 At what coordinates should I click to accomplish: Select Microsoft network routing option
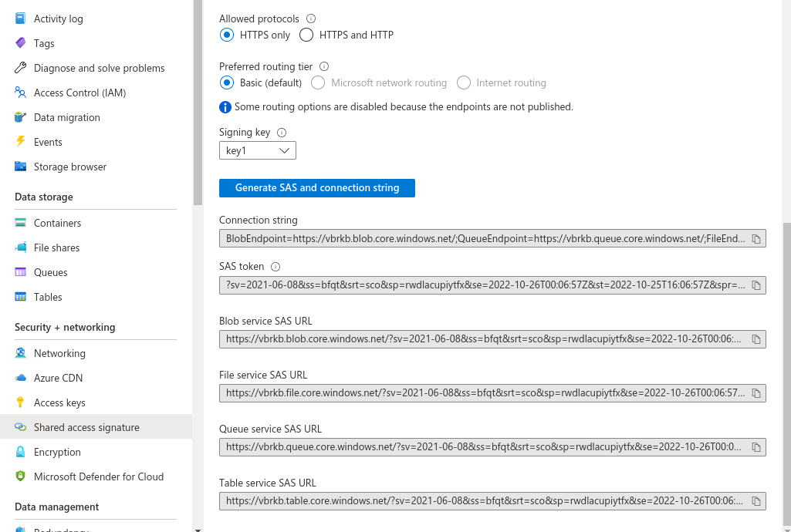(318, 82)
